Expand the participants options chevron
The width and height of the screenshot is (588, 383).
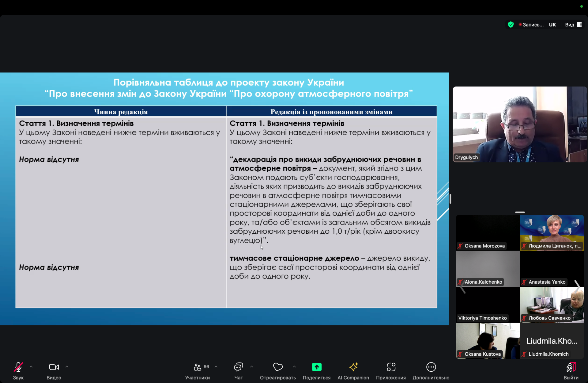pos(216,367)
